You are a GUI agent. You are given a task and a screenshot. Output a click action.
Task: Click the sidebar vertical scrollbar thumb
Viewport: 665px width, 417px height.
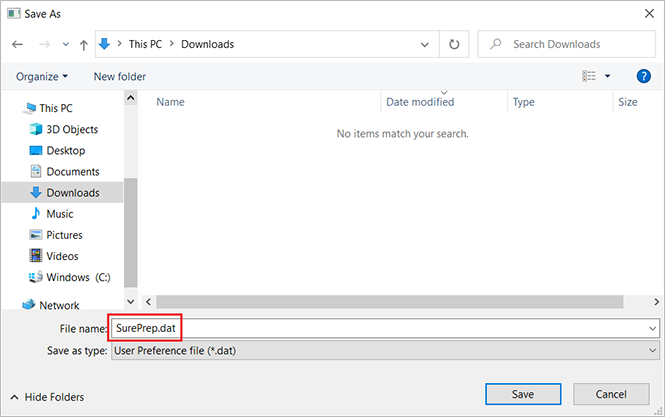pyautogui.click(x=131, y=232)
